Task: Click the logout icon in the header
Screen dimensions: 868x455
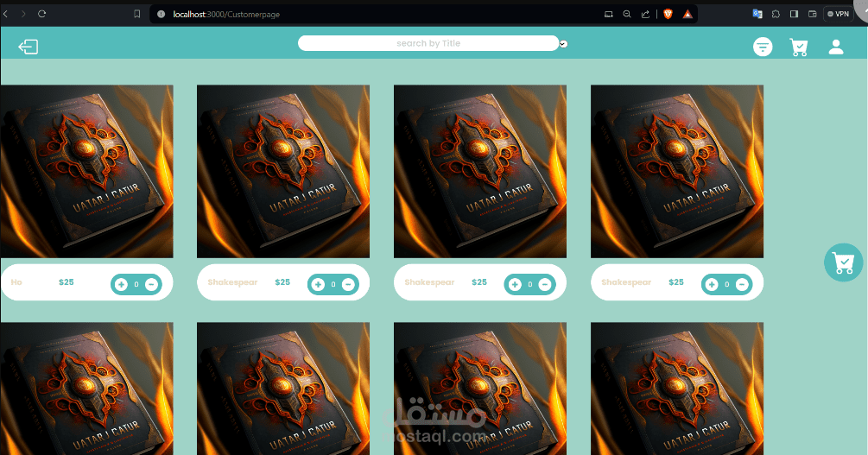Action: point(29,47)
